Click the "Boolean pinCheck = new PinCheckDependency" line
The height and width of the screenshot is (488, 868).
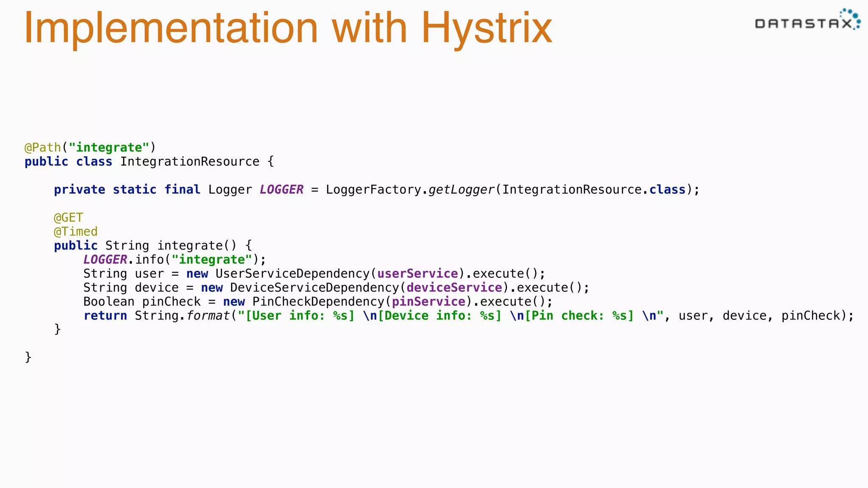coord(318,302)
